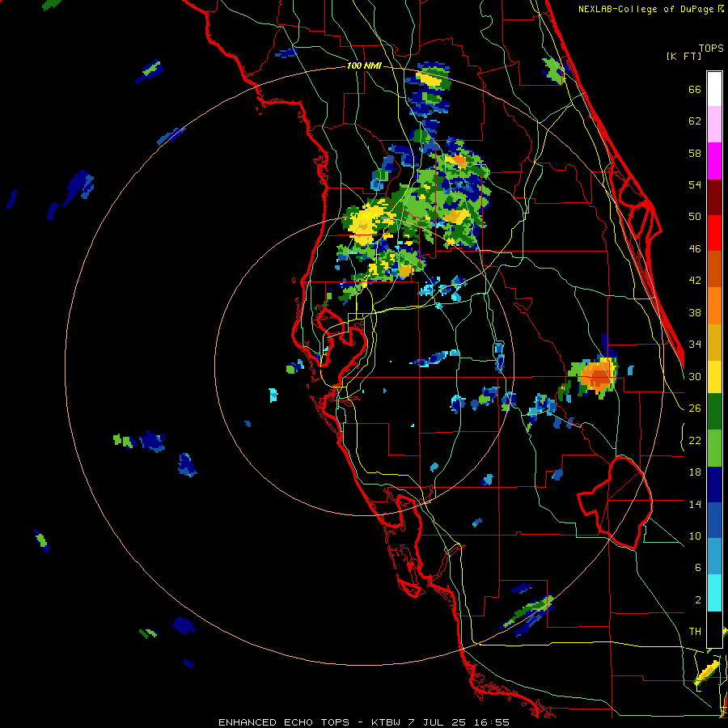Click the 22 legend value
728x728 pixels.
(x=695, y=440)
